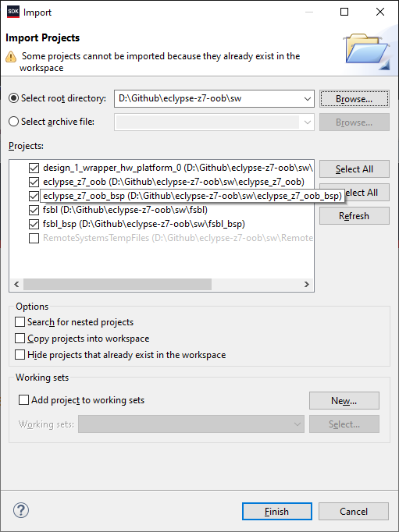Screen dimensions: 399x532
Task: Click the Refresh button
Action: tap(354, 216)
